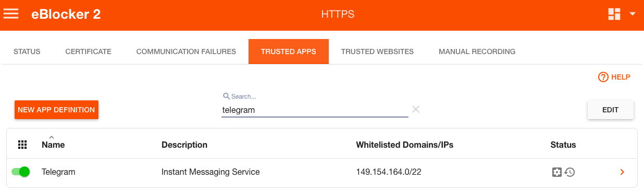
Task: Click the search magnifier icon
Action: 226,96
